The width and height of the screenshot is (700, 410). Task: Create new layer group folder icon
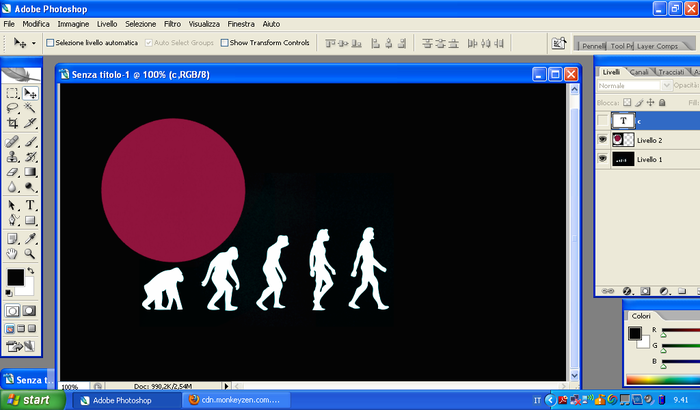(682, 291)
